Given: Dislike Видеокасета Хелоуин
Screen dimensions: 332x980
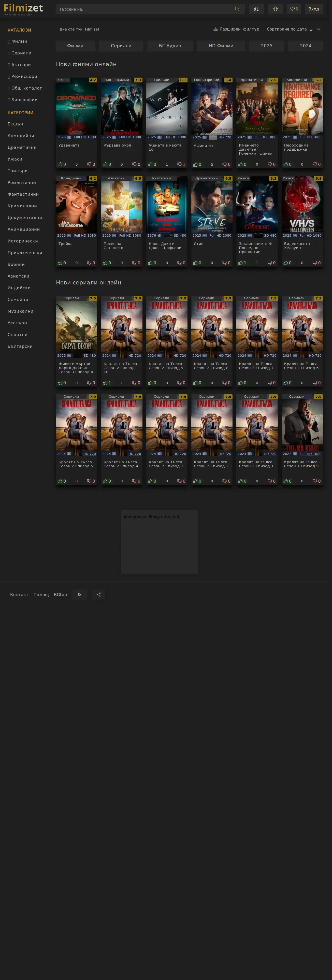Looking at the screenshot, I should [x=317, y=263].
